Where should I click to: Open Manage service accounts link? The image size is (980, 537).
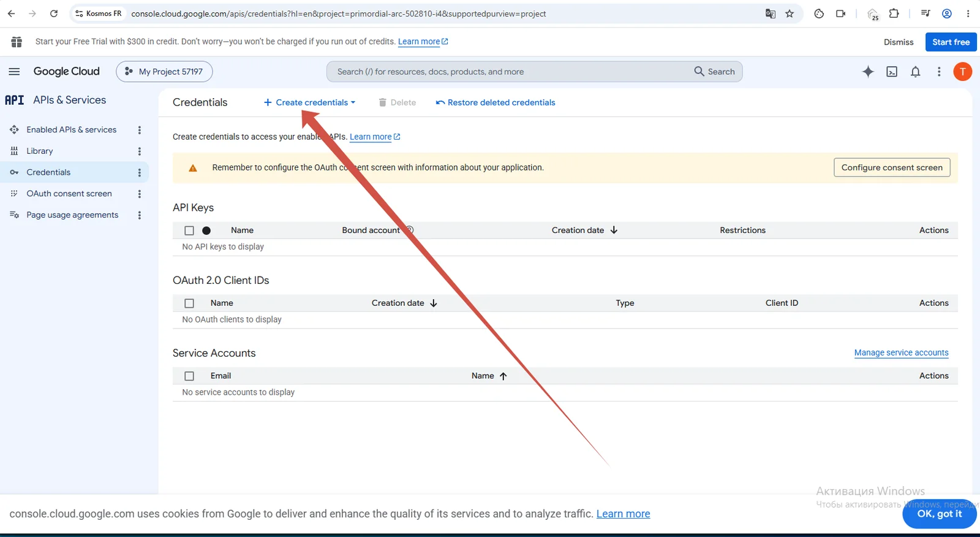coord(901,352)
